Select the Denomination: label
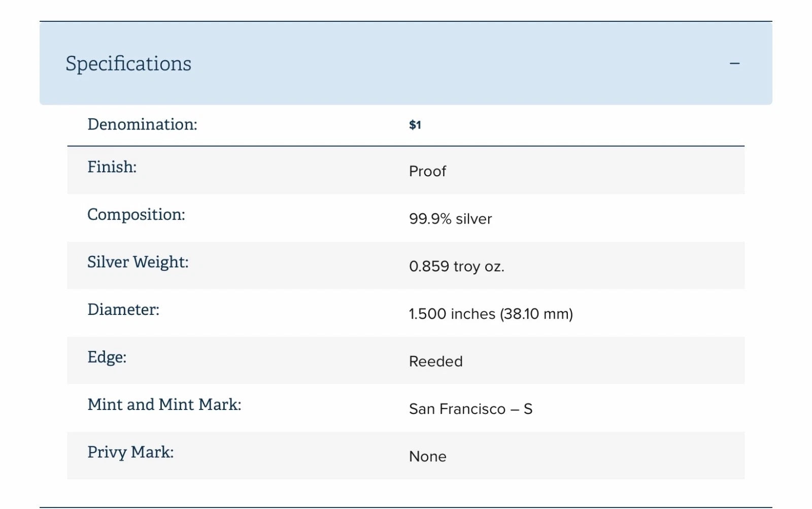This screenshot has height=509, width=812. [142, 124]
